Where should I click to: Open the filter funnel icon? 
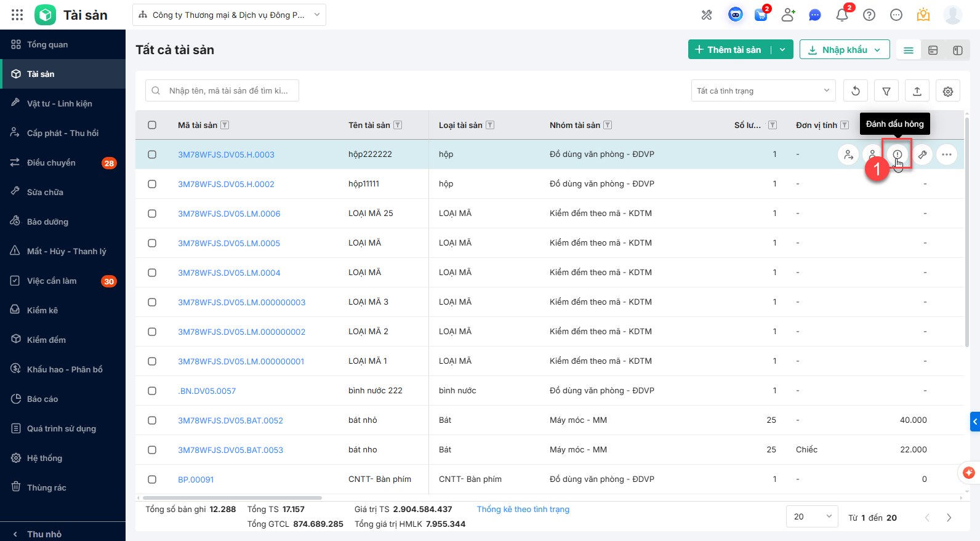click(886, 91)
